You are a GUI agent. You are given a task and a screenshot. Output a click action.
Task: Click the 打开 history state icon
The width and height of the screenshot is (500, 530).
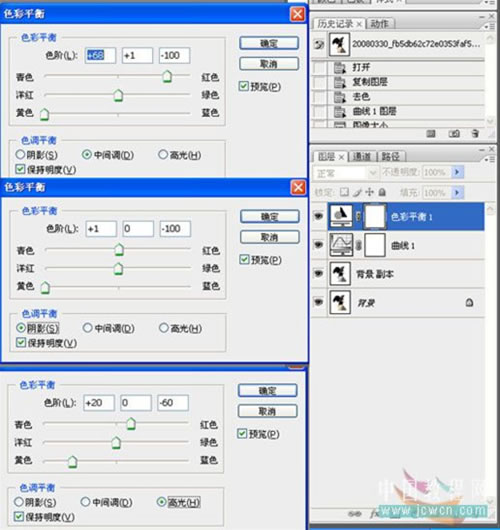(340, 67)
